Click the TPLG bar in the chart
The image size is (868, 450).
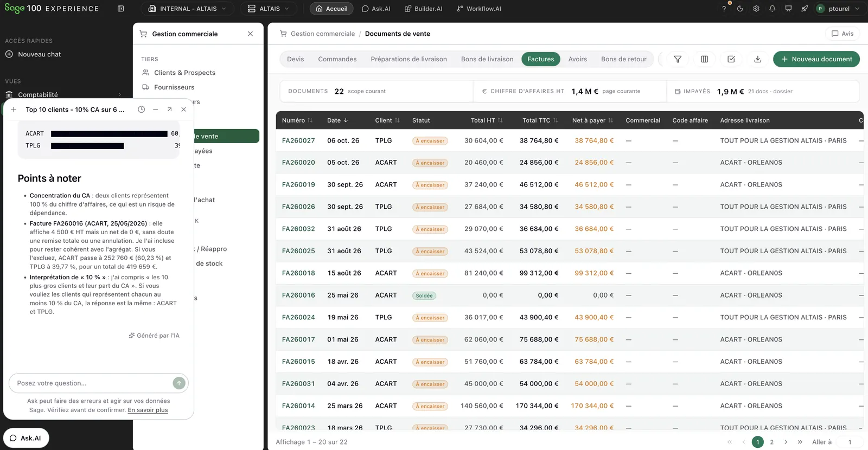[87, 146]
